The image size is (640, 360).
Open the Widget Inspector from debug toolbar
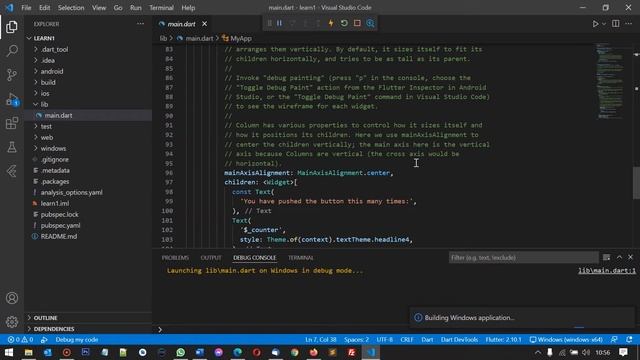point(370,23)
